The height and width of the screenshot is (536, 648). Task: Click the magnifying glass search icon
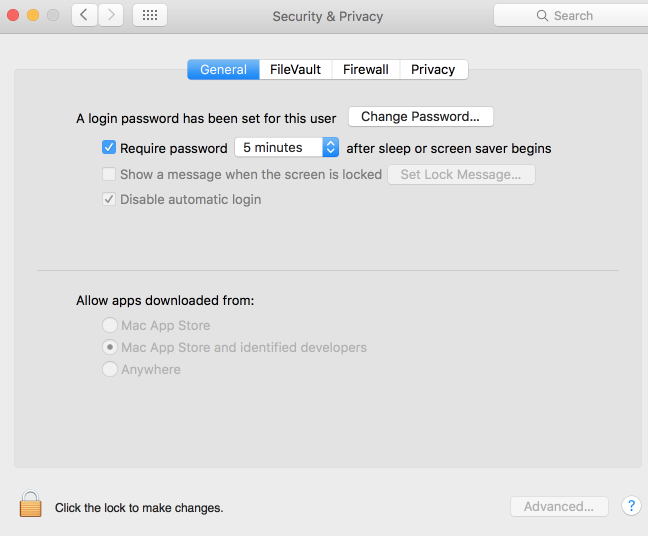tap(542, 16)
